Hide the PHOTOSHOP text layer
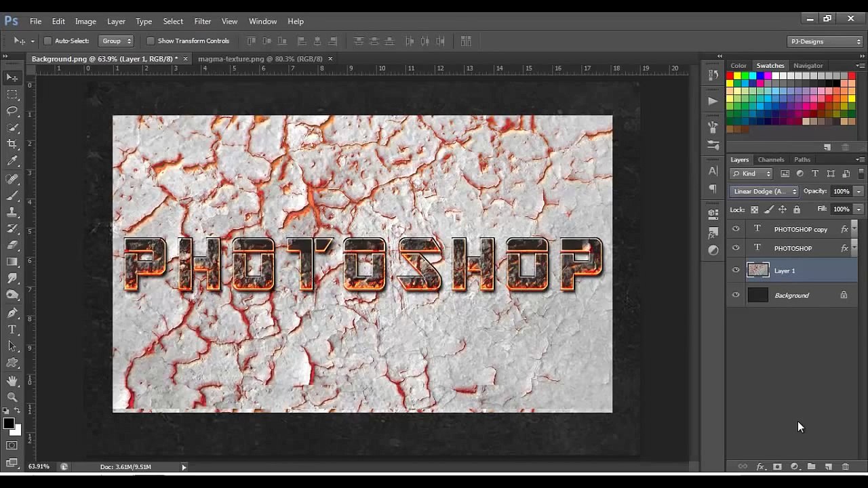The image size is (868, 488). tap(736, 248)
